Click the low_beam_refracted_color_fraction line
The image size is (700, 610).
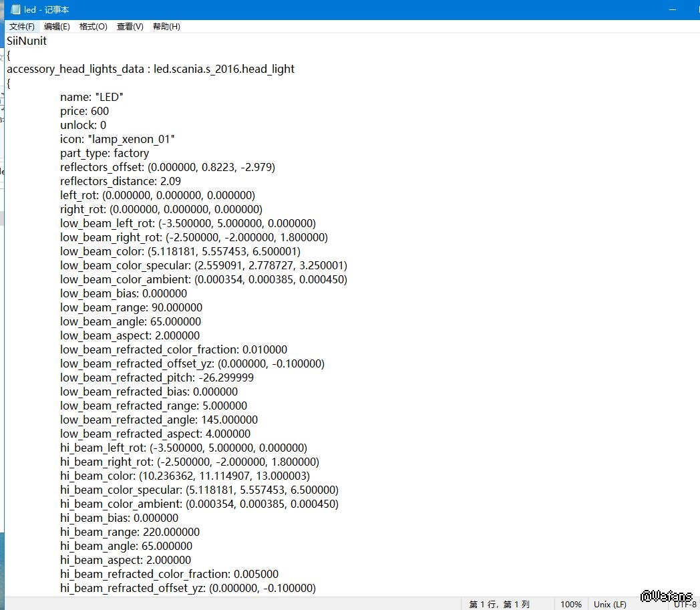point(174,349)
